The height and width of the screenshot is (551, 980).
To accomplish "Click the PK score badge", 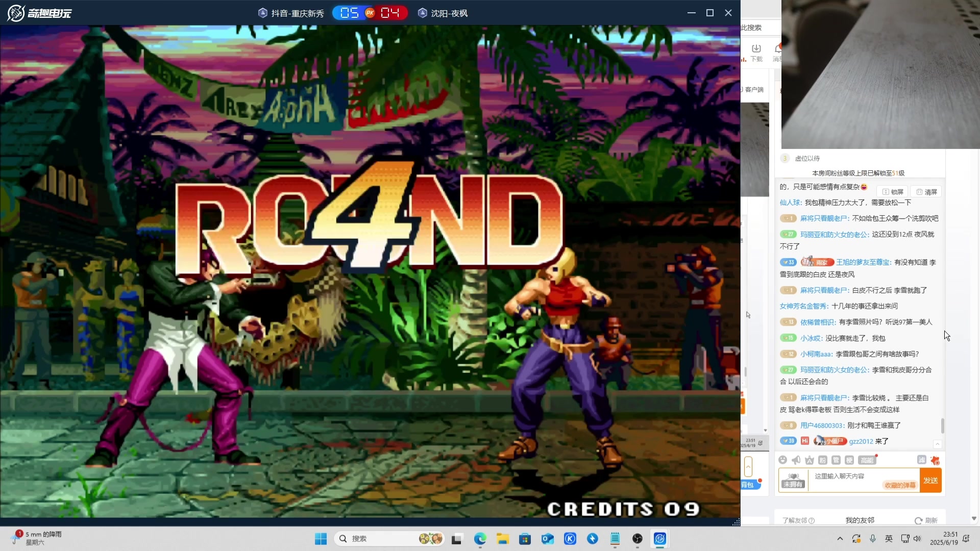I will coord(370,13).
